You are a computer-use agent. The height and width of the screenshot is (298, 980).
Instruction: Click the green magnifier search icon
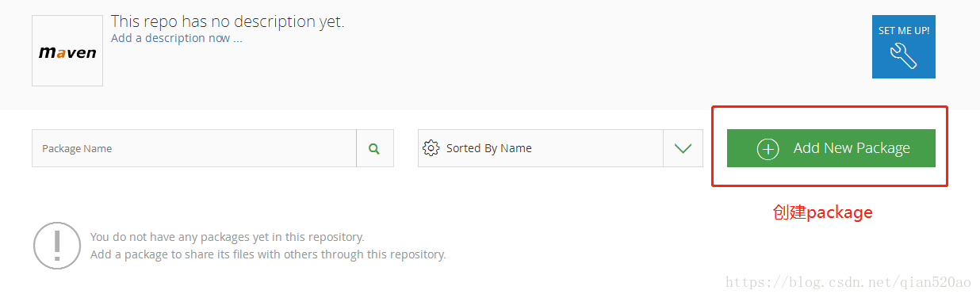374,148
